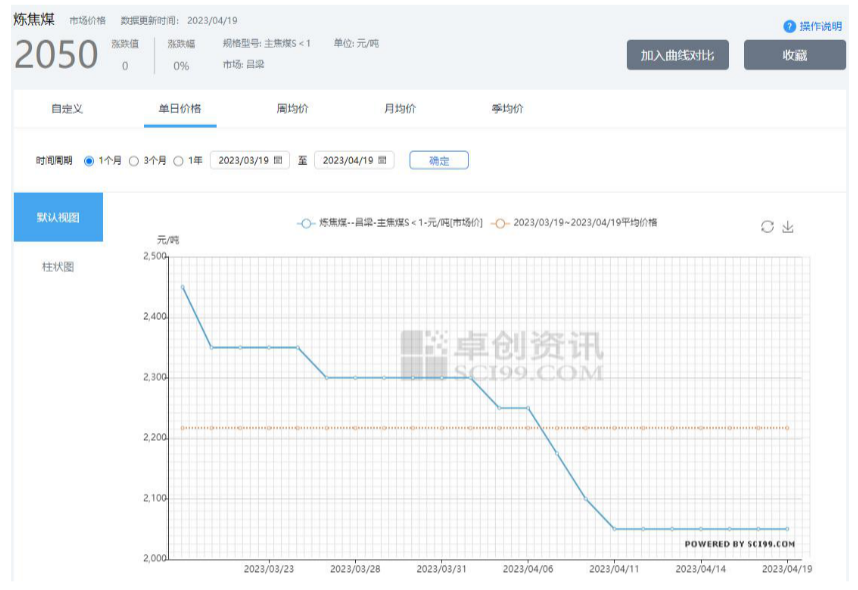Image resolution: width=858 pixels, height=590 pixels.
Task: Switch to the 月均价 tab
Action: 400,109
